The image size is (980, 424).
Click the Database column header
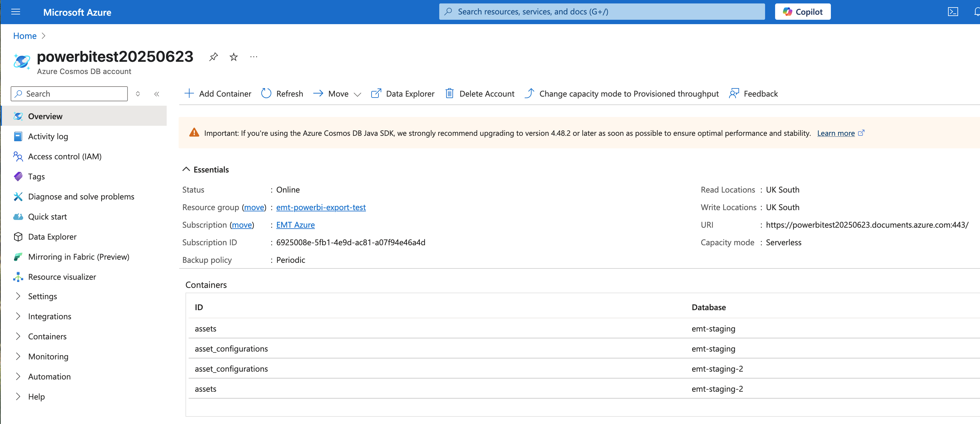pos(709,307)
